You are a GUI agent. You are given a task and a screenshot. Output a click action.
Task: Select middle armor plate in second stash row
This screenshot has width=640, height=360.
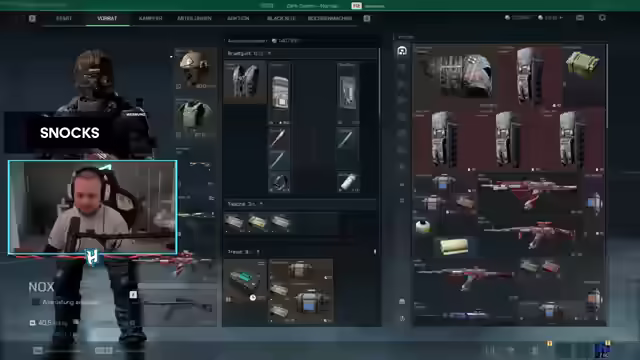508,140
